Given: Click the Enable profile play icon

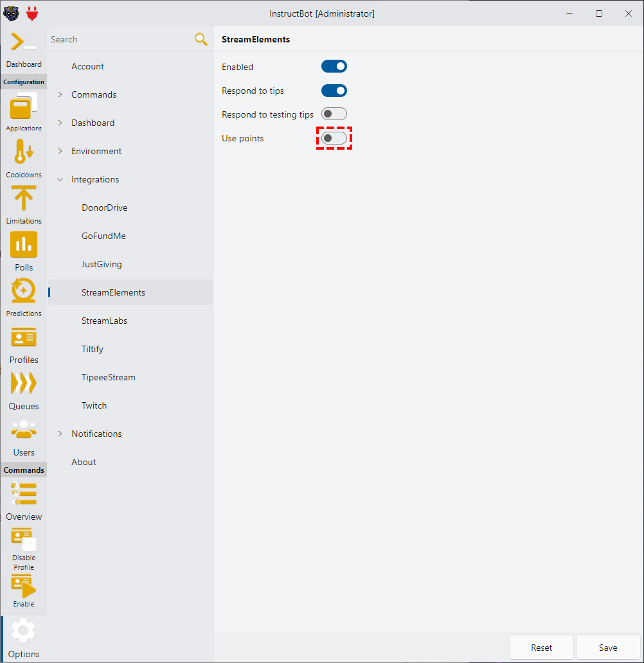Looking at the screenshot, I should pos(23,586).
